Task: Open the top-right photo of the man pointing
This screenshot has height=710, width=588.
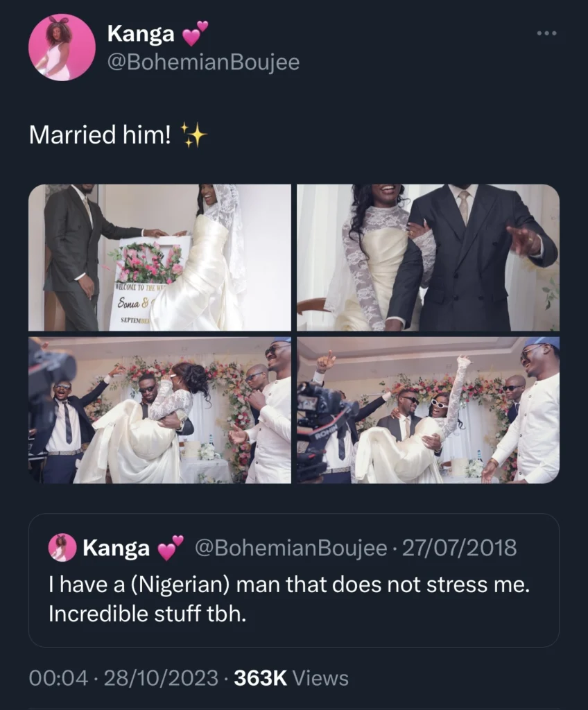Action: point(428,257)
